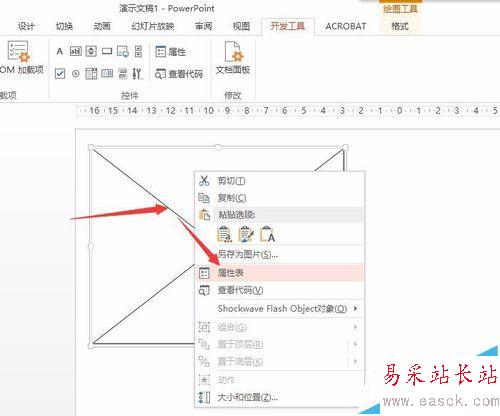The width and height of the screenshot is (500, 416).
Task: Insert a Label control (A icon)
Action: click(60, 51)
